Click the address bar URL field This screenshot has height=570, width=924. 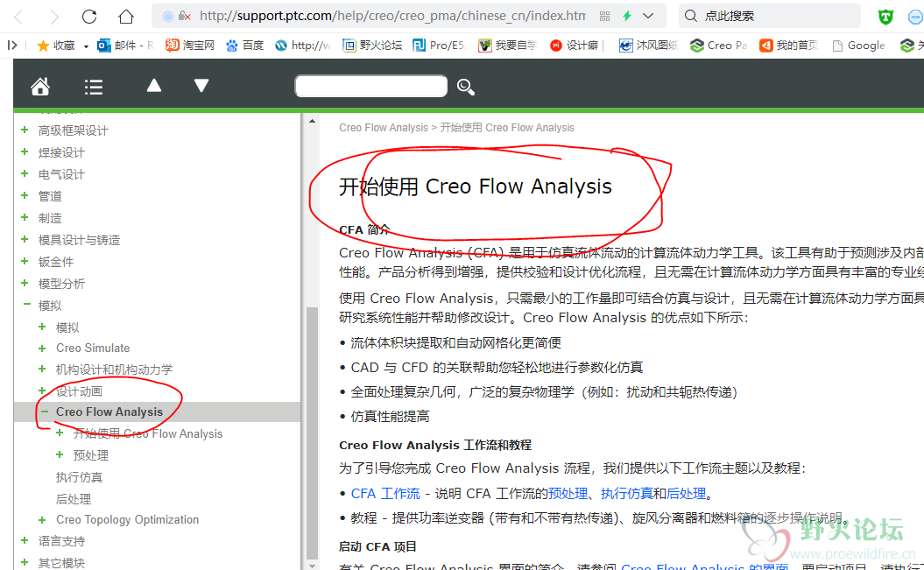pos(391,16)
